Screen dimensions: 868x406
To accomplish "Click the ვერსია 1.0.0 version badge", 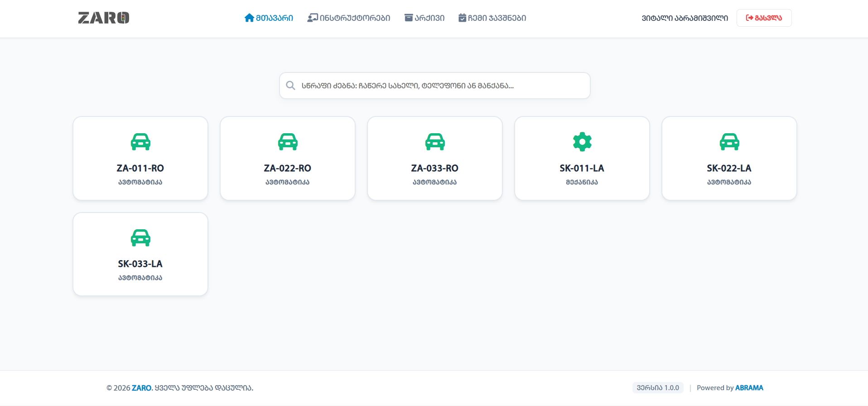I will click(x=658, y=388).
